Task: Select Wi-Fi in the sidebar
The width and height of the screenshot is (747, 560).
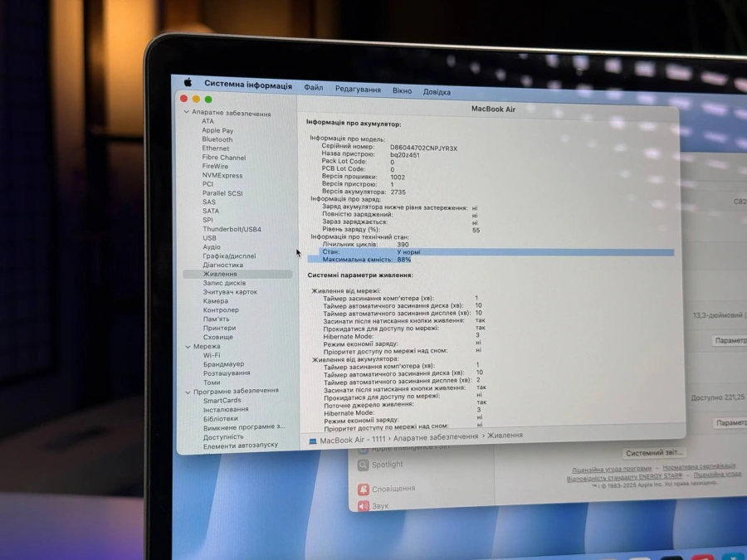Action: point(212,355)
